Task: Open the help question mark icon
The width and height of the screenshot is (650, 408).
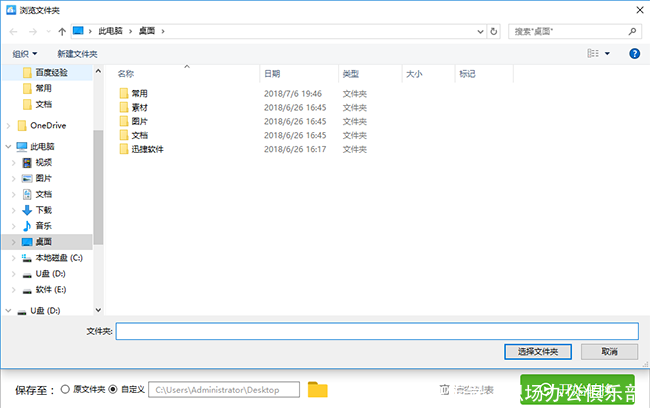Action: click(x=634, y=53)
